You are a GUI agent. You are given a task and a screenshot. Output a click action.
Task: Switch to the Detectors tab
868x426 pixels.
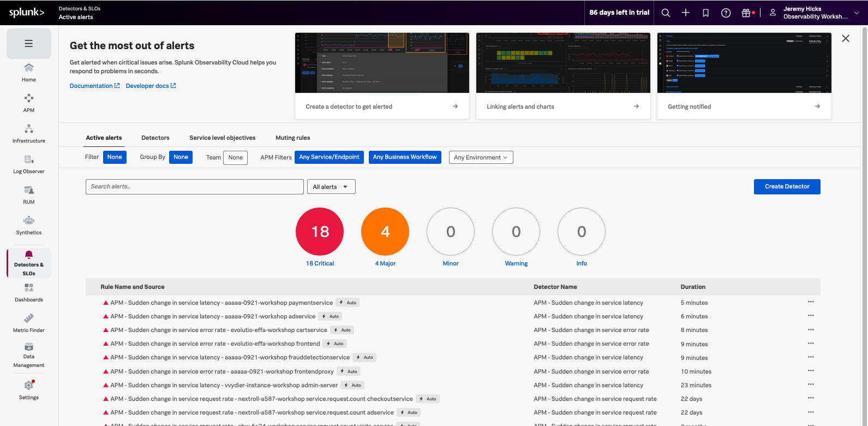[155, 138]
